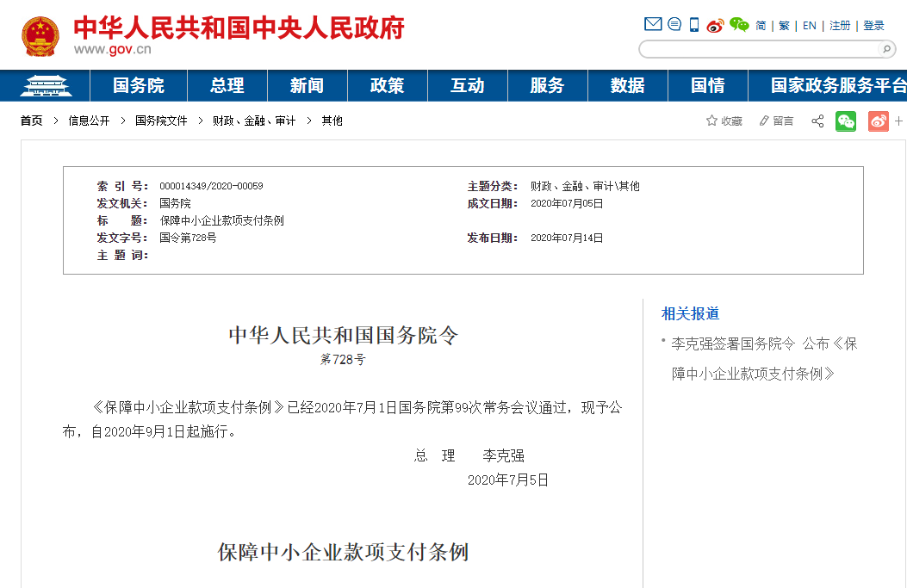Click the site title 中华人民共和国中央人民政府
Image resolution: width=907 pixels, height=588 pixels.
[239, 28]
